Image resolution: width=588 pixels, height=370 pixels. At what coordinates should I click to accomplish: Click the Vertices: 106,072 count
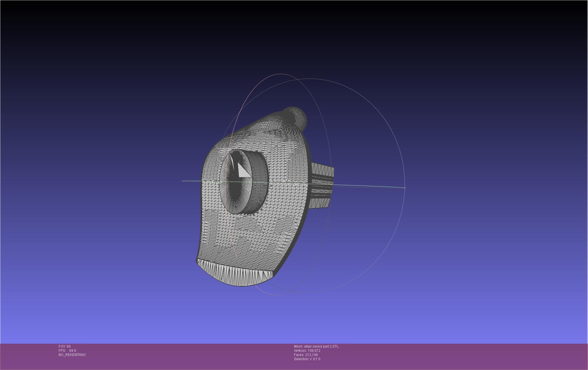[x=307, y=351]
